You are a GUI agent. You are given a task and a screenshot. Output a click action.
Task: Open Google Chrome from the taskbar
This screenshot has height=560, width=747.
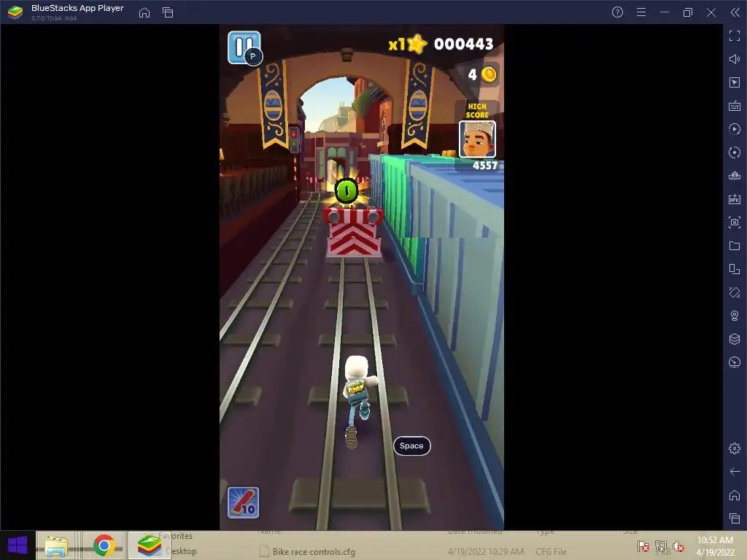104,545
